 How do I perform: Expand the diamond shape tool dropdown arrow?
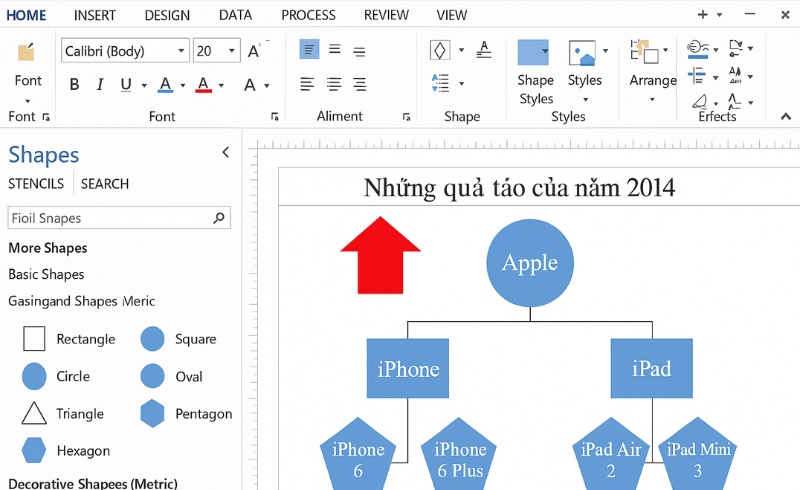click(461, 50)
